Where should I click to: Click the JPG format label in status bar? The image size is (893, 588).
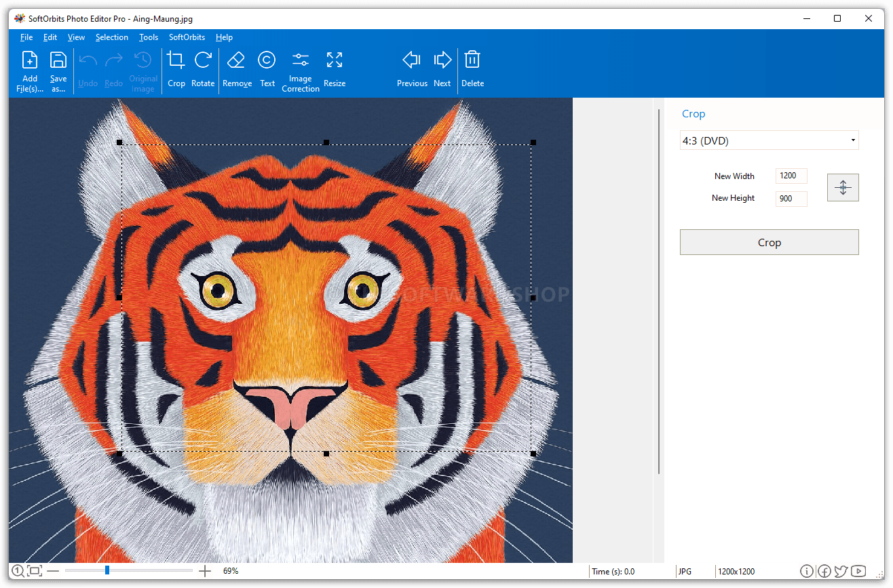pyautogui.click(x=685, y=572)
